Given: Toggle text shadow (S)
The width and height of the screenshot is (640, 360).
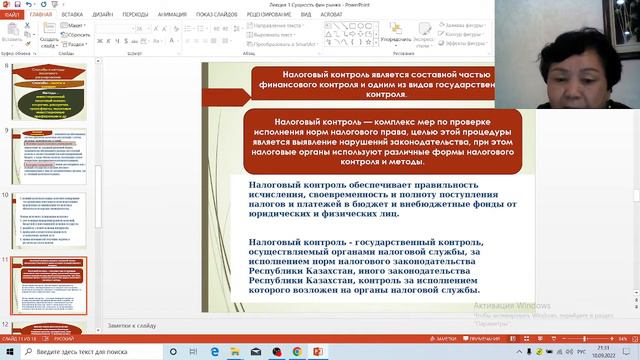Looking at the screenshot, I should [x=126, y=41].
